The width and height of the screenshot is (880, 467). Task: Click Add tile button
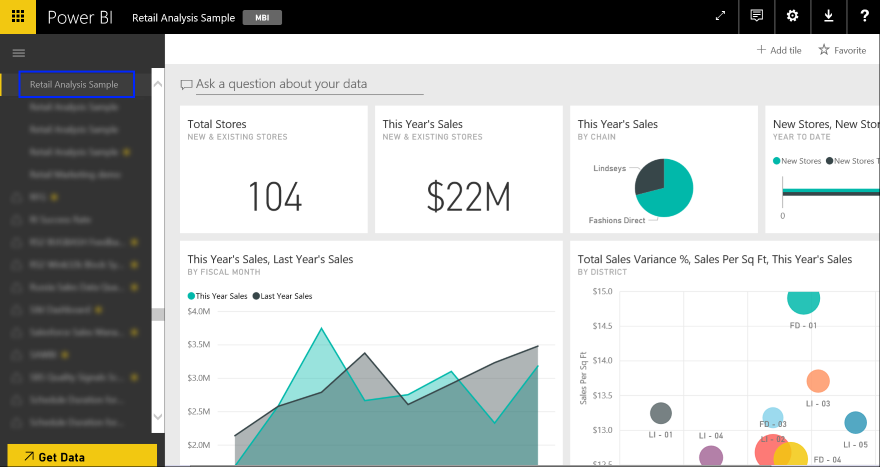click(x=779, y=50)
